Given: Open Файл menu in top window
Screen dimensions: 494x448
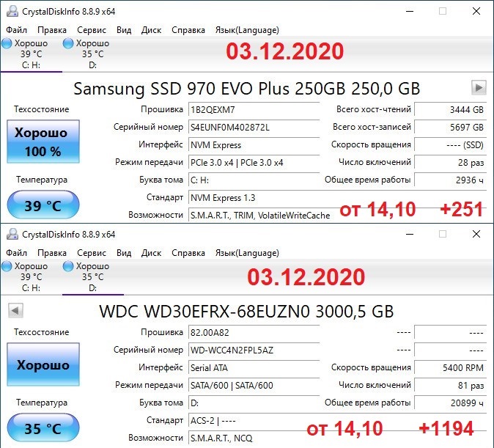Looking at the screenshot, I should click(16, 30).
